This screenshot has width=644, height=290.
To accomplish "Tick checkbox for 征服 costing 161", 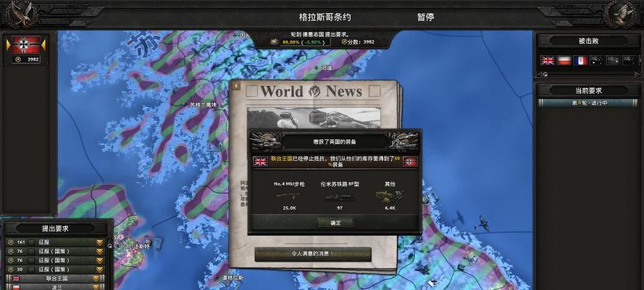I will pos(31,242).
